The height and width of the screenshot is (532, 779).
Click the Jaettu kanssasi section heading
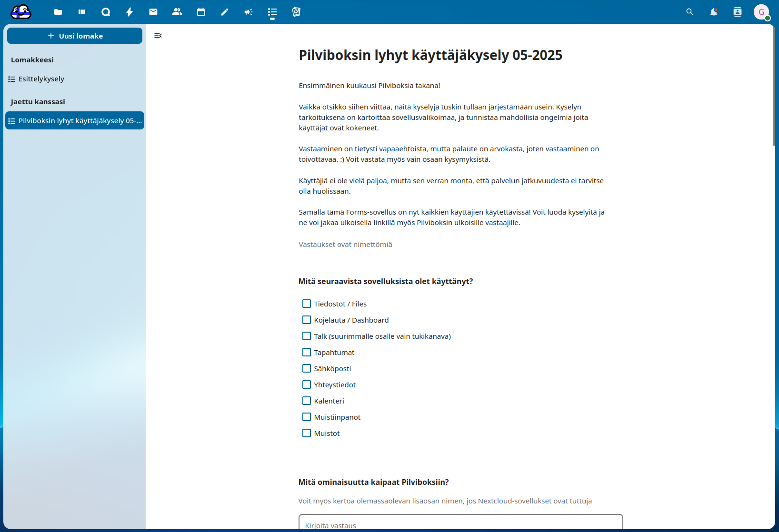(38, 102)
